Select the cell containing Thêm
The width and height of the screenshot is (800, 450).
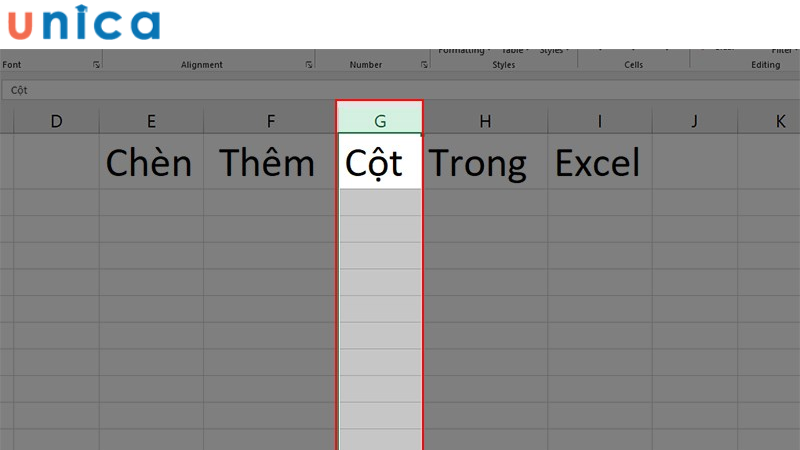pyautogui.click(x=268, y=163)
